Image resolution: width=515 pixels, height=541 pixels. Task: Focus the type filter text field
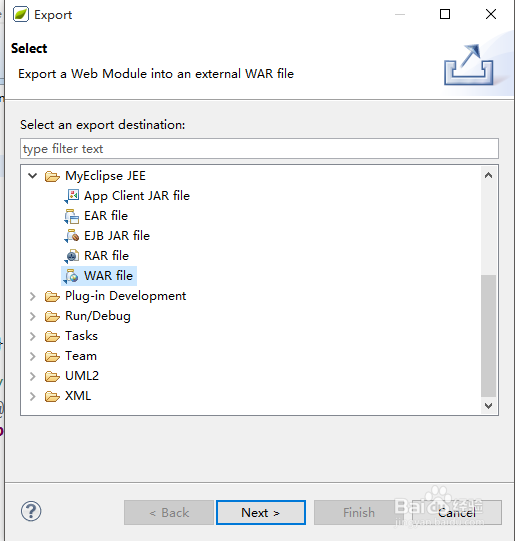259,149
